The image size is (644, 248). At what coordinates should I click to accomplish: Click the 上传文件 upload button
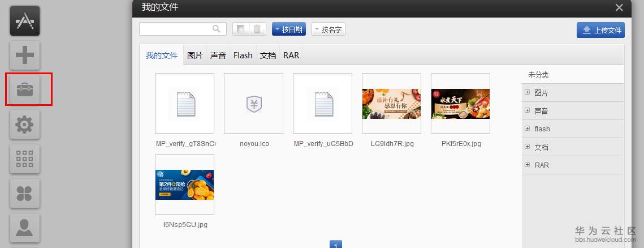point(600,30)
